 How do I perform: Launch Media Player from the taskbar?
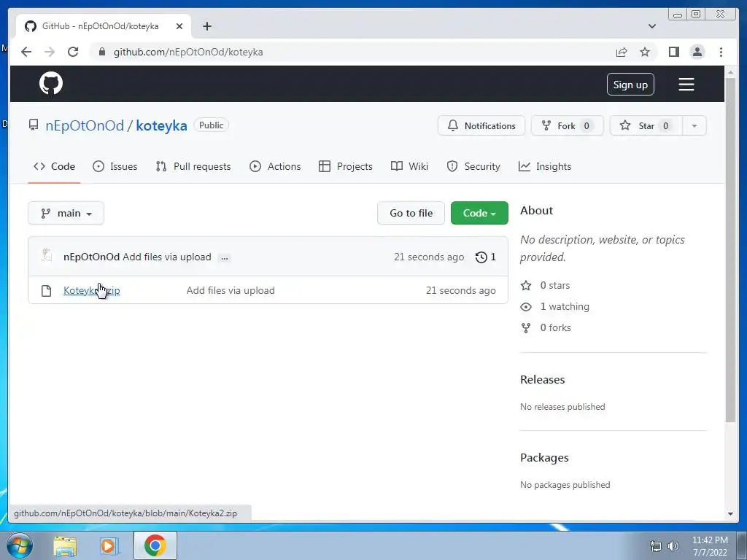click(109, 545)
